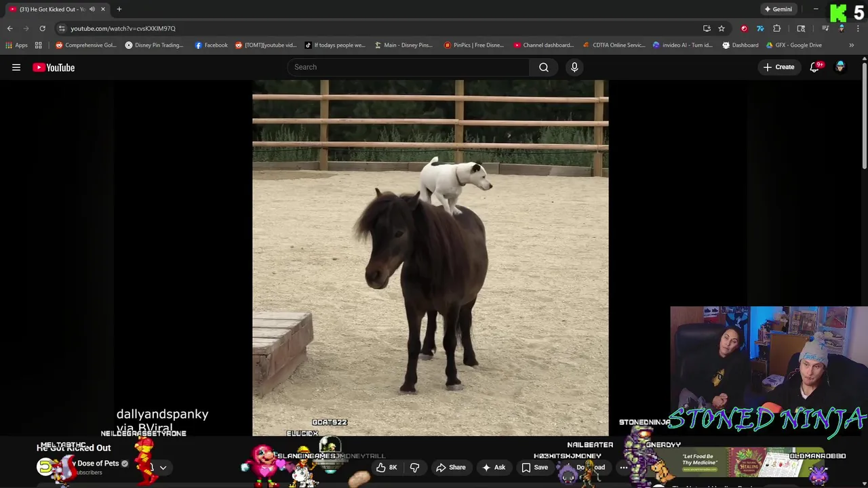Open media controls music note icon
The width and height of the screenshot is (868, 488).
[x=825, y=28]
